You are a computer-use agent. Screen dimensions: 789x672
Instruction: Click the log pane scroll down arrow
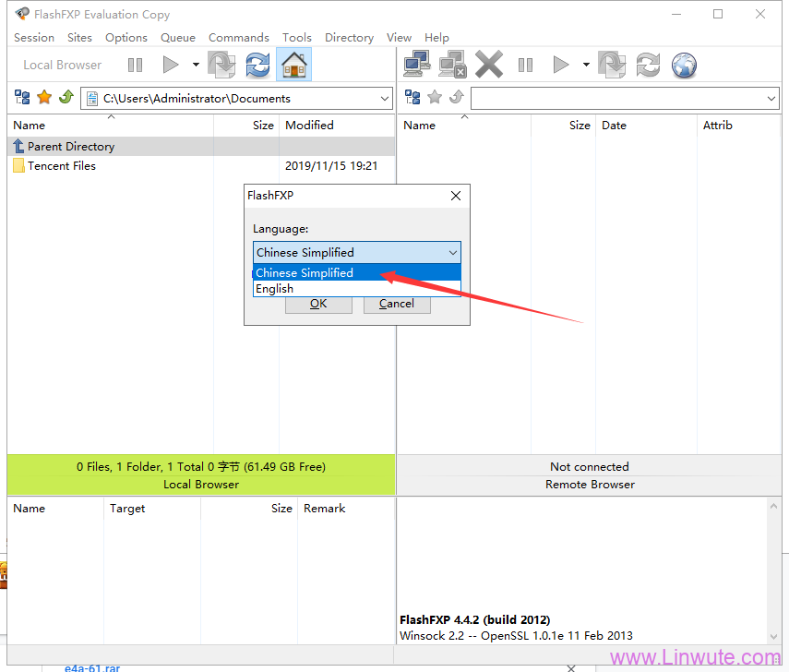pyautogui.click(x=774, y=637)
